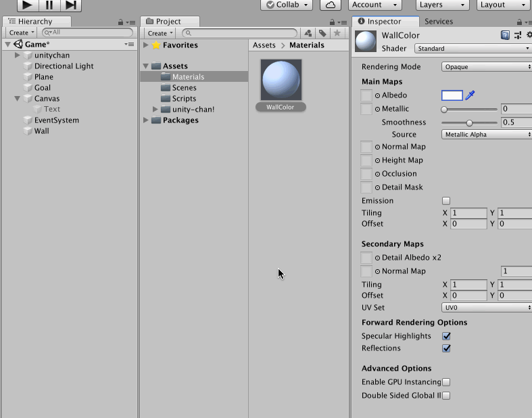The height and width of the screenshot is (418, 532).
Task: Toggle the Inspector panel lock icon
Action: pos(519,22)
